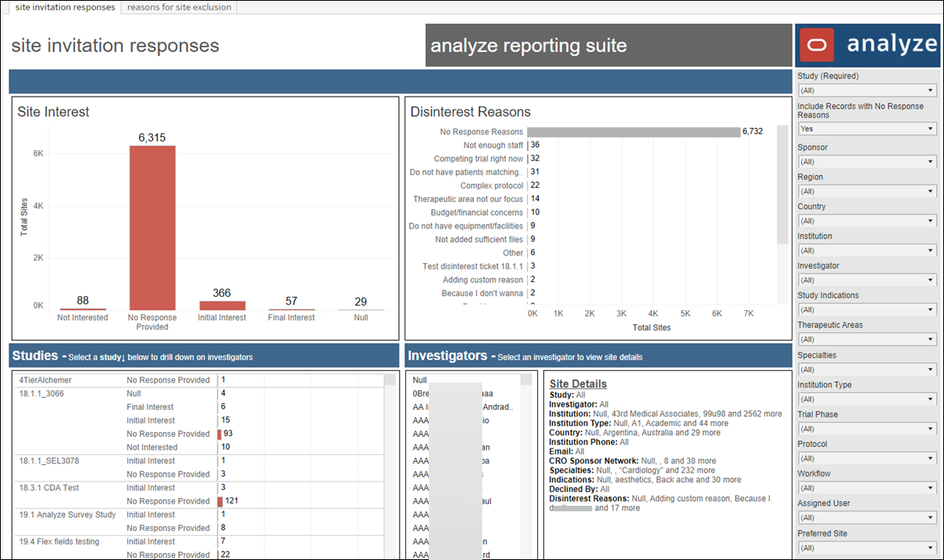Viewport: 944px width, 560px height.
Task: Open the Institution Type dropdown
Action: 867,399
